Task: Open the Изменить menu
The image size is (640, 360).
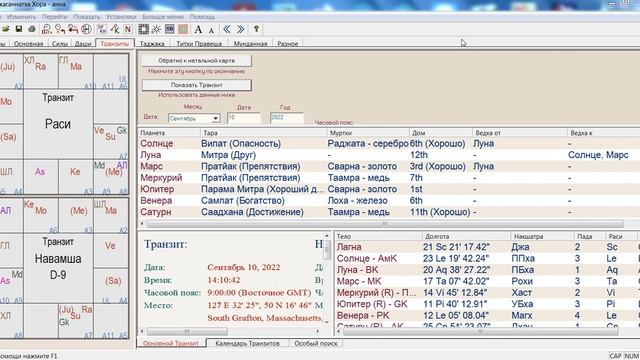Action: click(21, 17)
